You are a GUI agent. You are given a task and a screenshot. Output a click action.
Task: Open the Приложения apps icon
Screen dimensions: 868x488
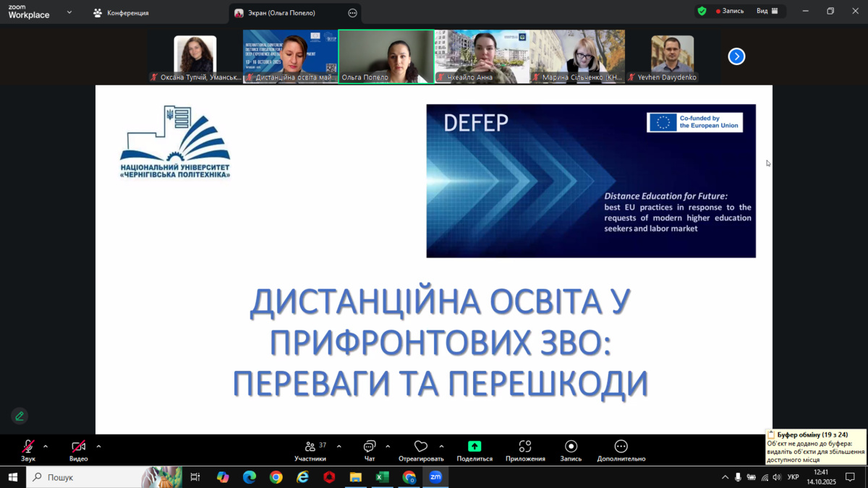tap(525, 447)
